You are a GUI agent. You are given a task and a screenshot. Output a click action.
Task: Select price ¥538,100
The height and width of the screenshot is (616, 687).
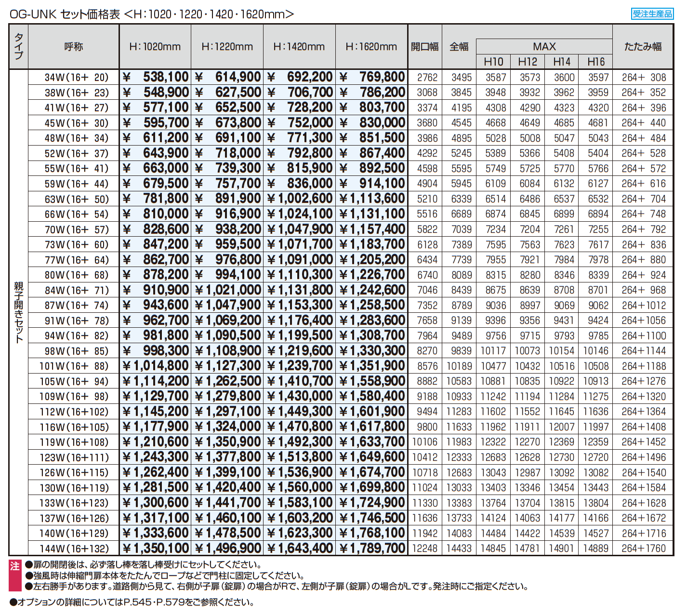[x=156, y=77]
